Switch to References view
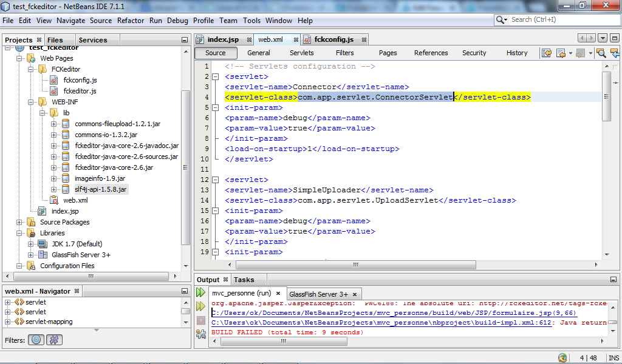Screen dimensions: 622x364 click(431, 53)
